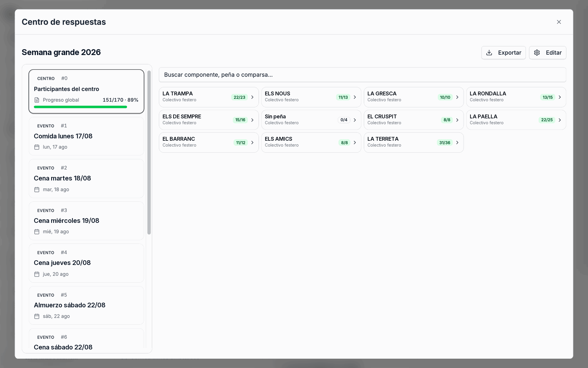Click calendar icon next to jue, 20 ago
588x368 pixels.
[x=37, y=274]
